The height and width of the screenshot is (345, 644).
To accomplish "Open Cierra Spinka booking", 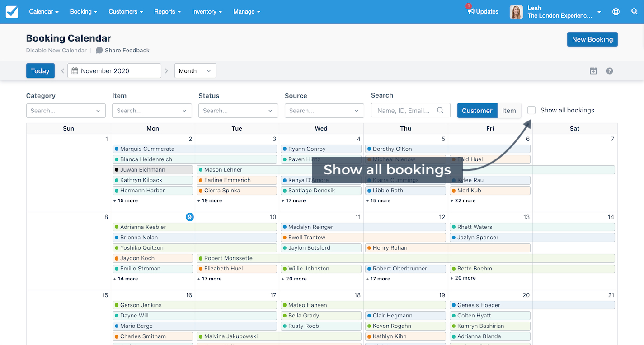I will pos(237,191).
